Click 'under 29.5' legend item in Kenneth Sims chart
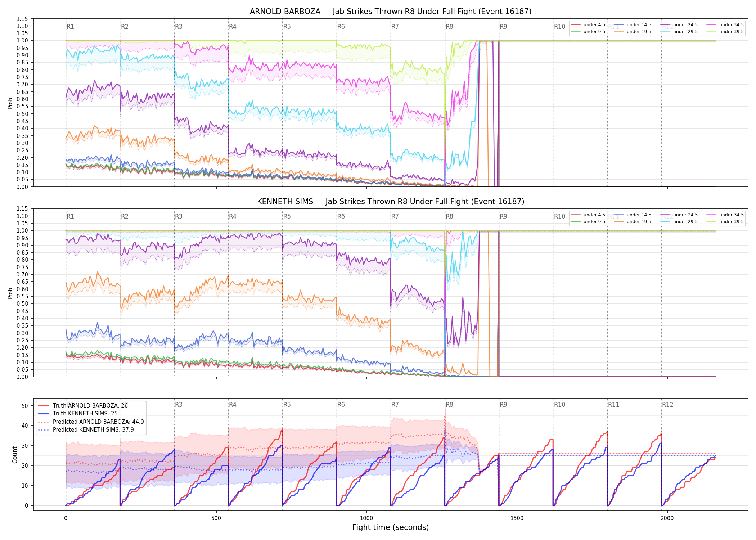The height and width of the screenshot is (540, 756). tap(680, 222)
